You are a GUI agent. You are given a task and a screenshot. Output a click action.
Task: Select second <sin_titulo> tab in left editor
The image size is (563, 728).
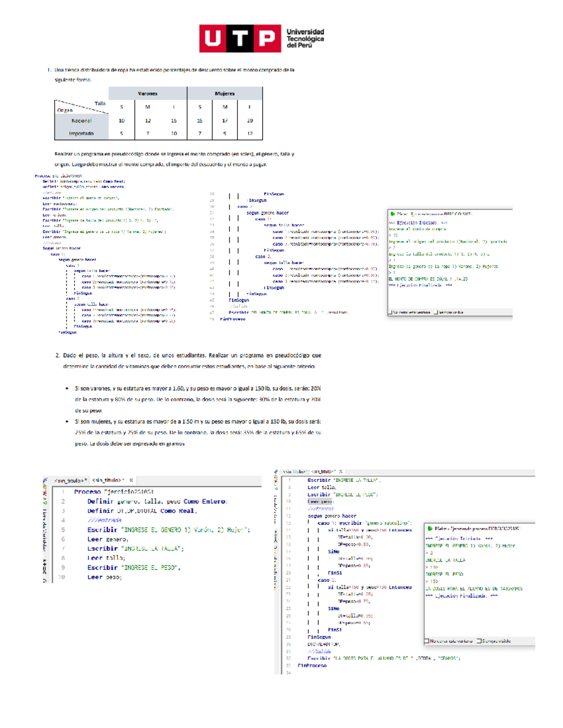point(108,480)
